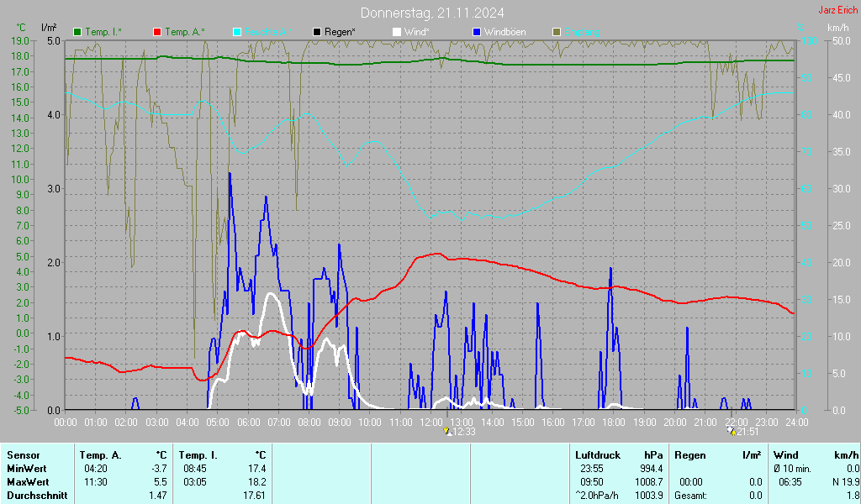Click the '1008.7' maximum pressure value
The width and height of the screenshot is (861, 504).
tap(649, 482)
